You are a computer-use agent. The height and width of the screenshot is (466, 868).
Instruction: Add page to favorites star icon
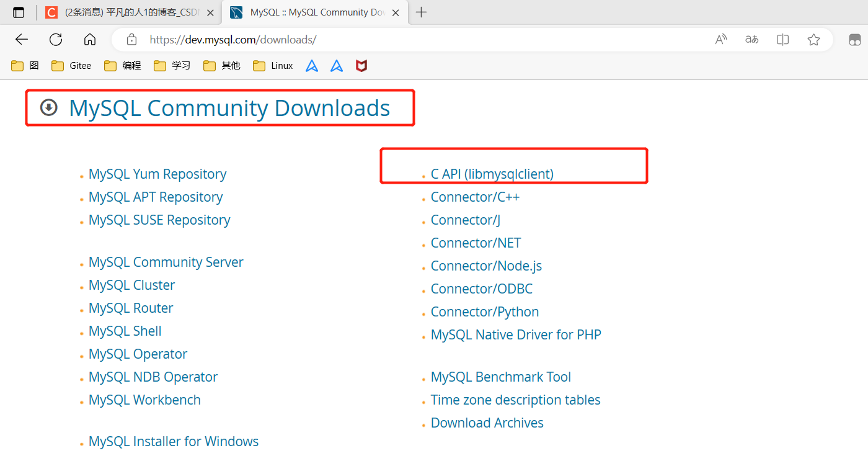(x=814, y=40)
